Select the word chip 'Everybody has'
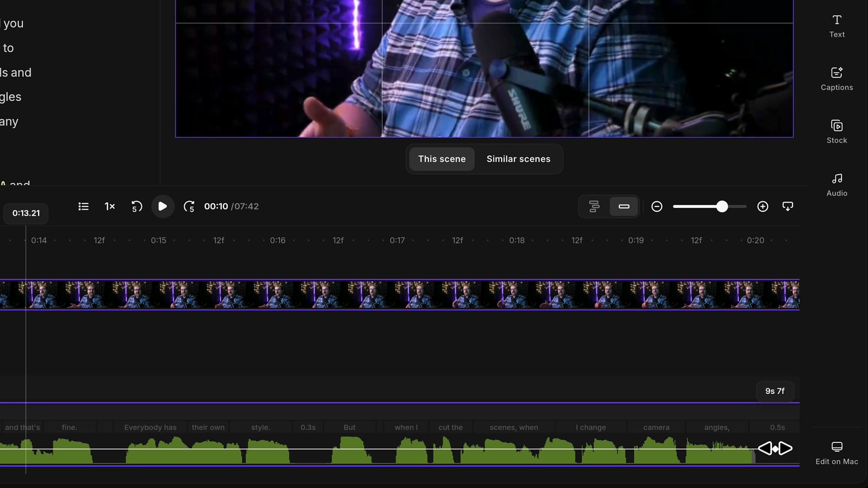Screen dimensions: 868x488 click(150, 427)
